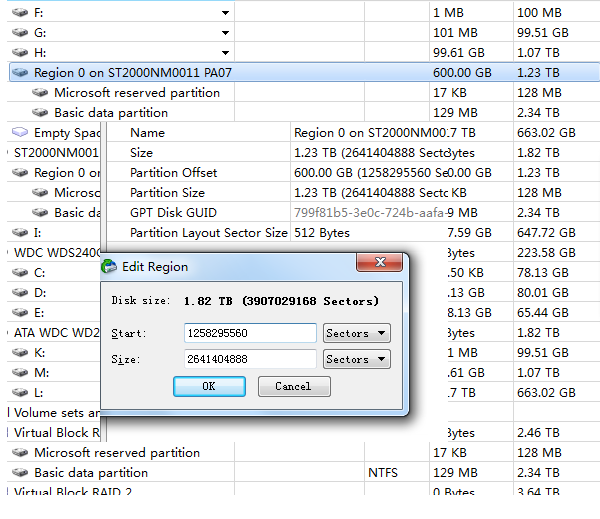Screen dimensions: 600x519
Task: Open the Sectors unit dropdown for Start
Action: pyautogui.click(x=356, y=333)
